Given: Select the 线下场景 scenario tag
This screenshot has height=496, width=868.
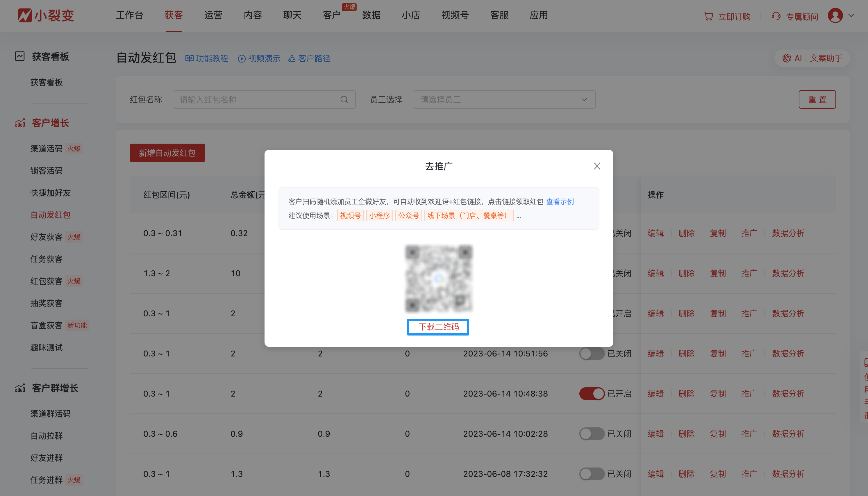Looking at the screenshot, I should tap(469, 216).
